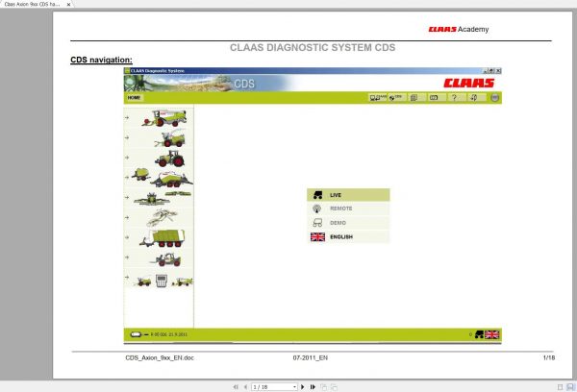Click the next view icon in the bottom bar
Screen dimensions: 577x392
coord(334,387)
